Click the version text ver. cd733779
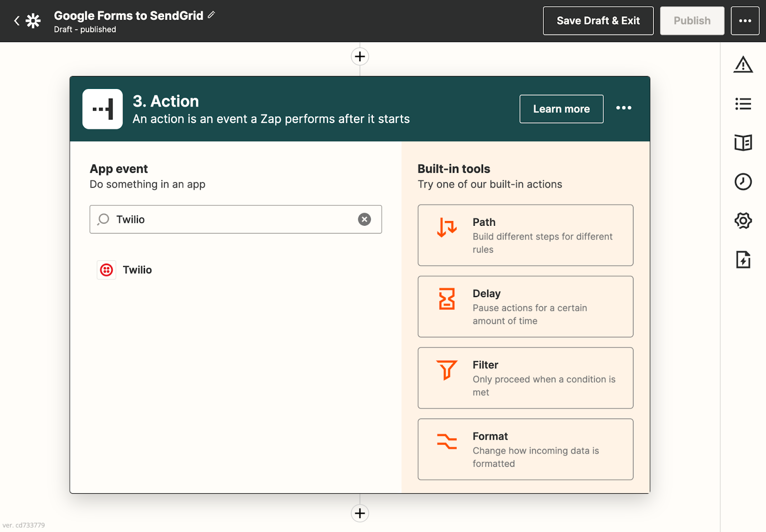 tap(23, 525)
